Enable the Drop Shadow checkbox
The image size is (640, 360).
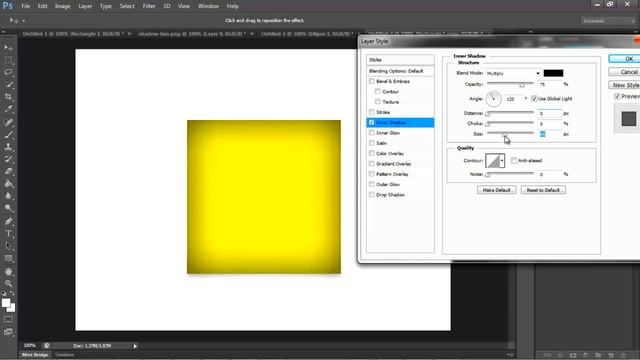point(371,195)
